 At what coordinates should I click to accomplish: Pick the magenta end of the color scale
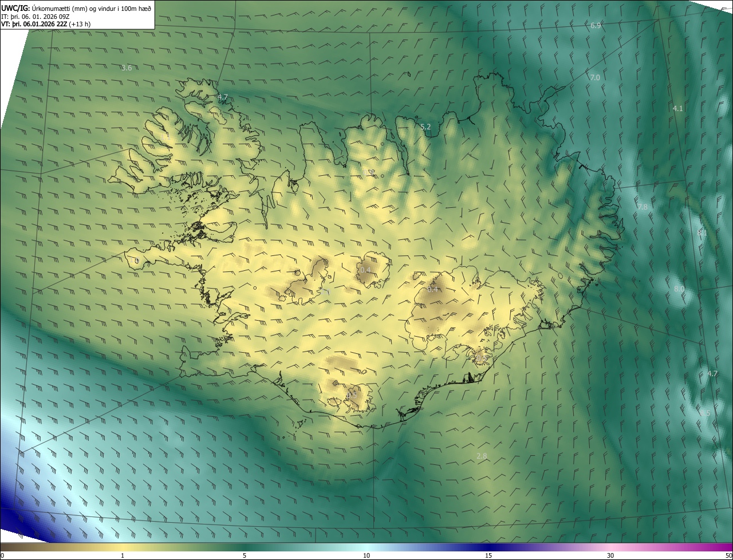(722, 547)
